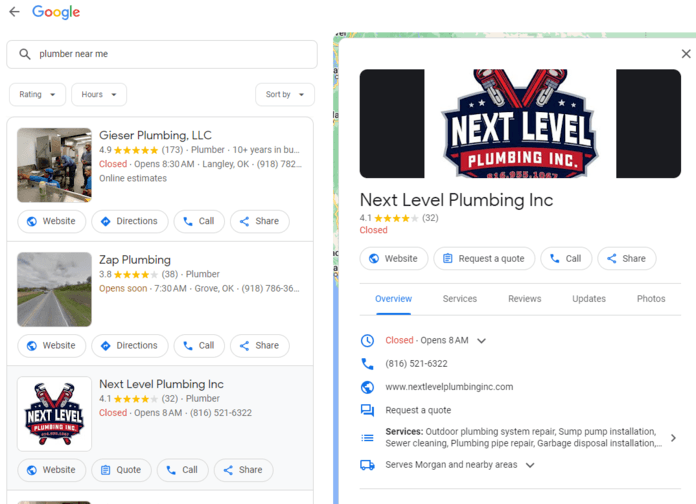Switch to the Updates tab
Screen dimensions: 696x504
pos(589,299)
